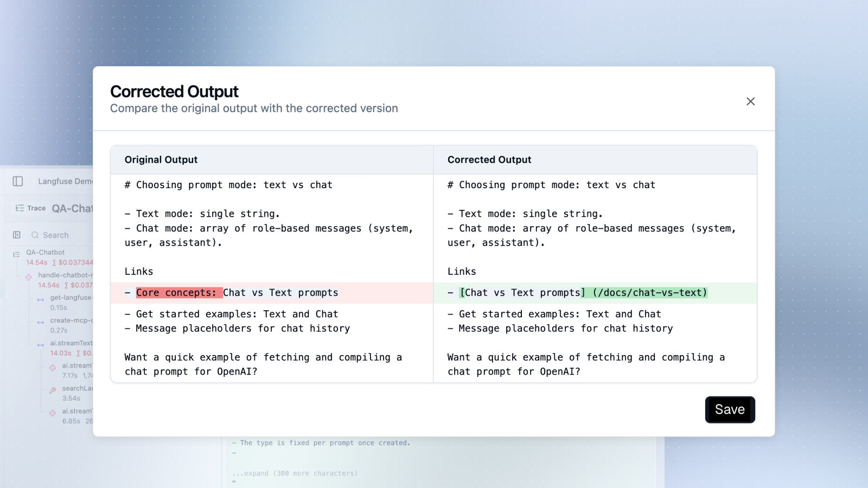This screenshot has width=868, height=488.
Task: Click the search magnifier icon
Action: [35, 235]
